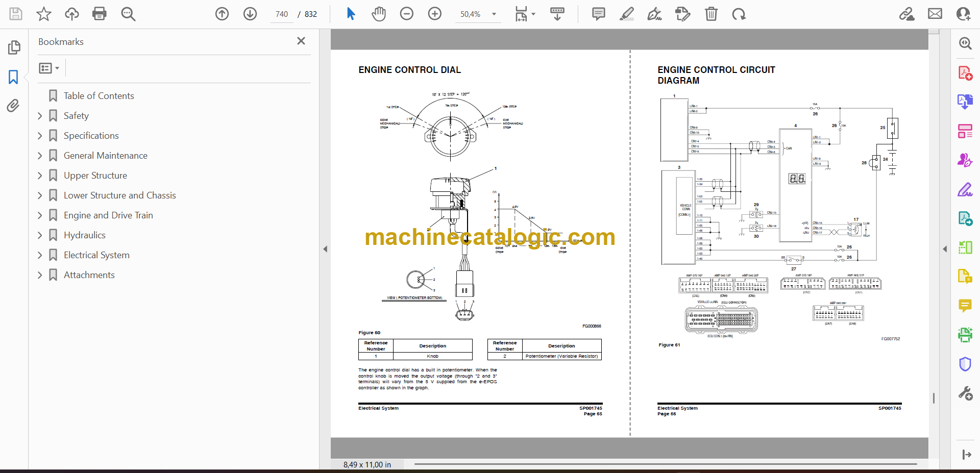Zoom out with the minus button

click(407, 14)
